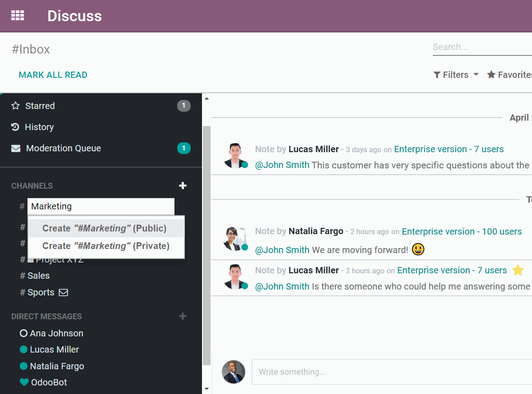Select Create "#Marketing" (Private) option
Viewport: 532px width, 394px height.
106,246
